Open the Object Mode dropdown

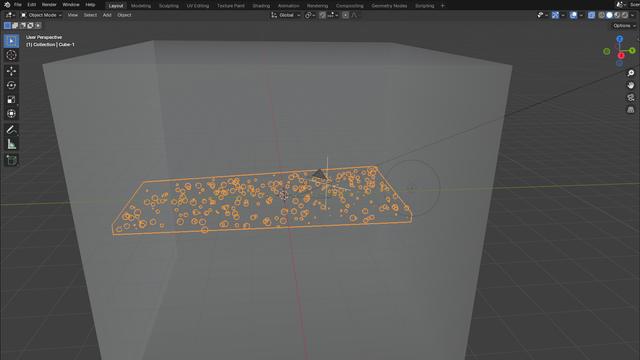coord(41,15)
